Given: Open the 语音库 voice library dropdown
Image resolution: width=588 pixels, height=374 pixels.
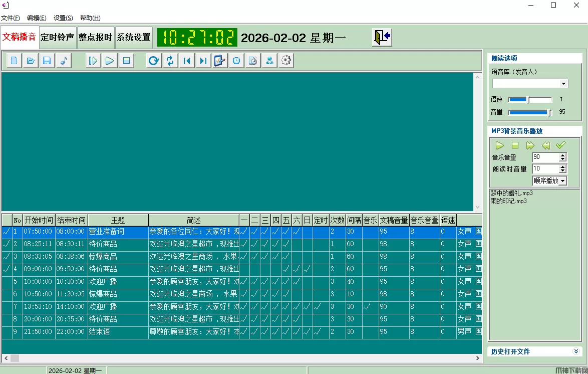Looking at the screenshot, I should coord(564,84).
